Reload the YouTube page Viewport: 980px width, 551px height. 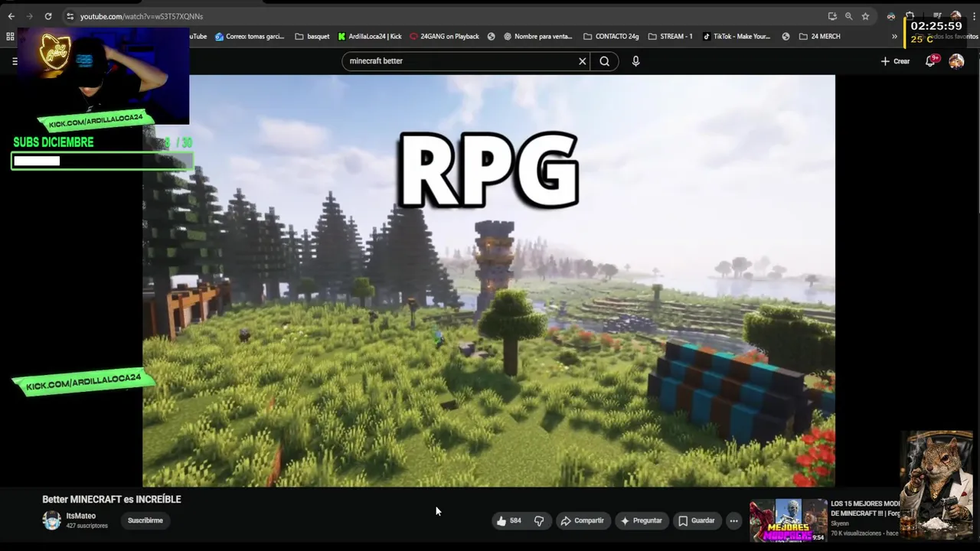[x=48, y=16]
